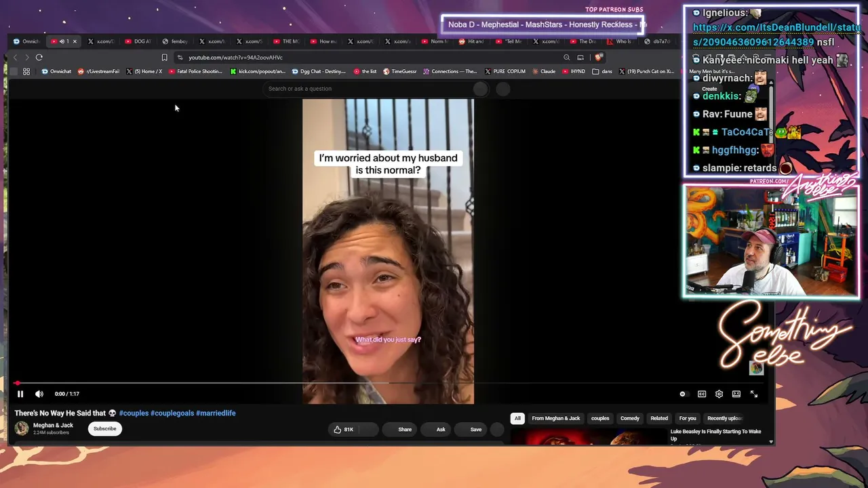The height and width of the screenshot is (488, 868).
Task: Open the Meghan & Jack channel name
Action: point(53,426)
